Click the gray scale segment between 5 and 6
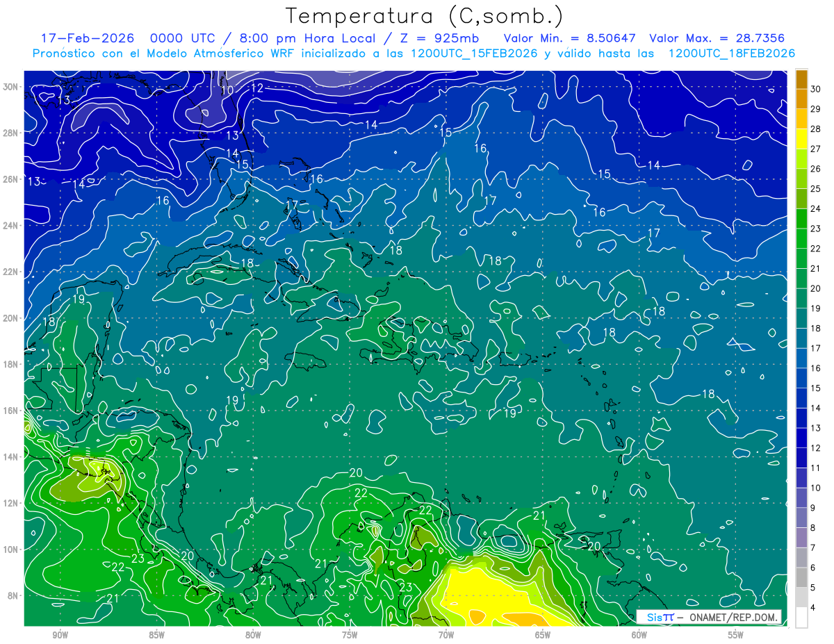834x644 pixels. [x=801, y=577]
